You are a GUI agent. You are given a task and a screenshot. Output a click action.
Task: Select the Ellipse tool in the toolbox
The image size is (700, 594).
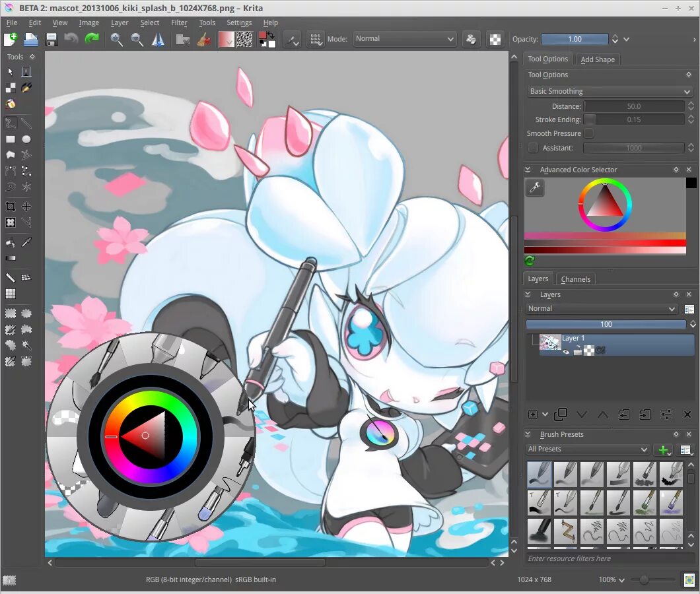pos(26,139)
